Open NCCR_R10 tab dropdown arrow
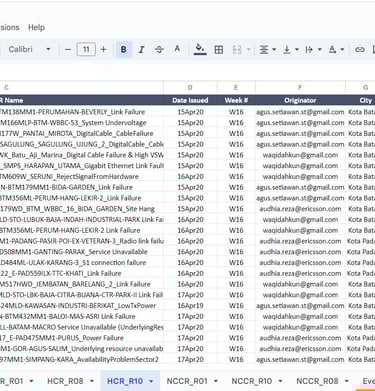Viewport: 375px width, 391px height. [280, 381]
